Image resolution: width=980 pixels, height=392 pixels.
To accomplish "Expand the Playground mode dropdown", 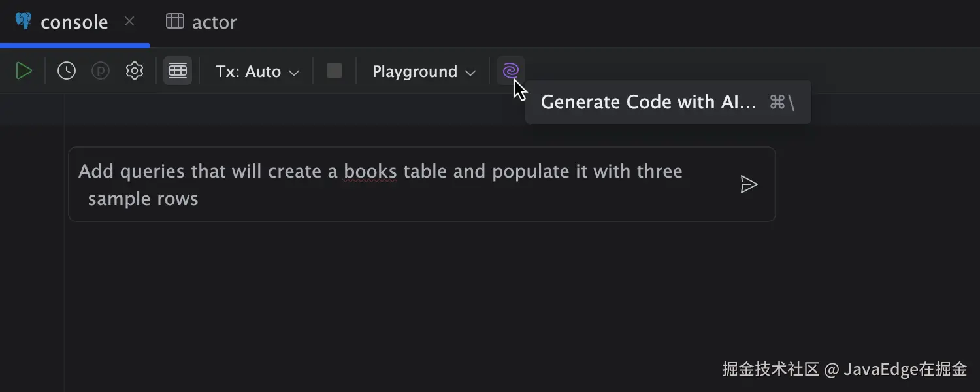I will coord(423,71).
